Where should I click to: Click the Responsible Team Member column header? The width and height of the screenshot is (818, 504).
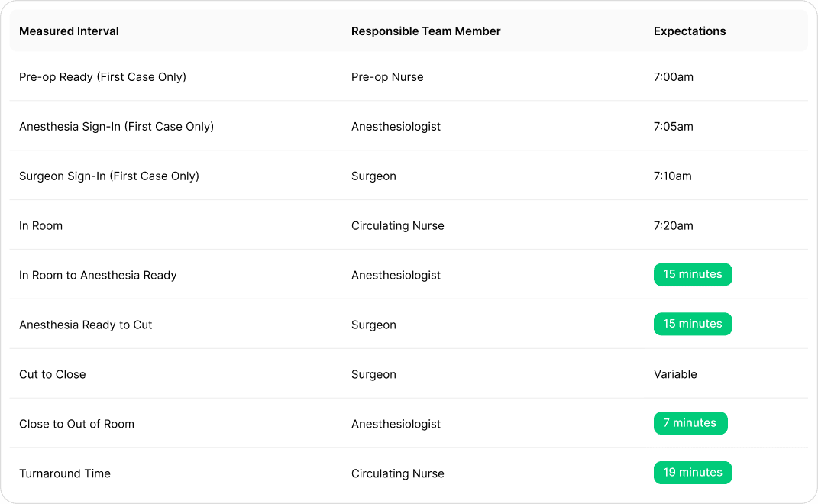[x=425, y=31]
